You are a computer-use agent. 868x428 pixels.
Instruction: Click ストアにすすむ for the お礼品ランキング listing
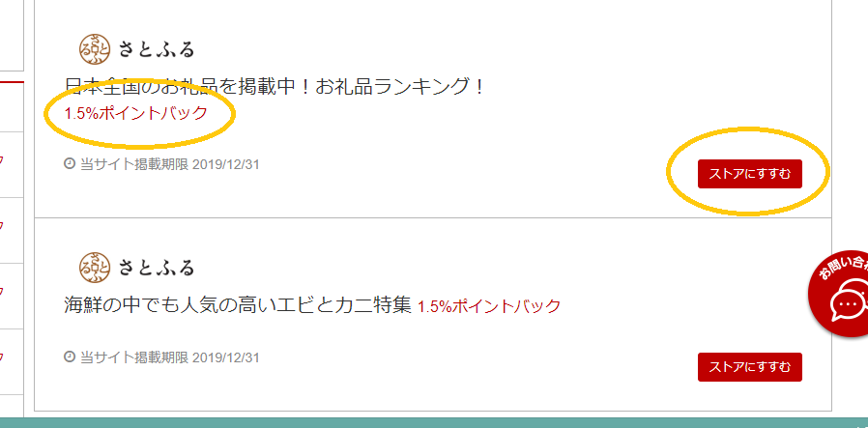click(749, 174)
